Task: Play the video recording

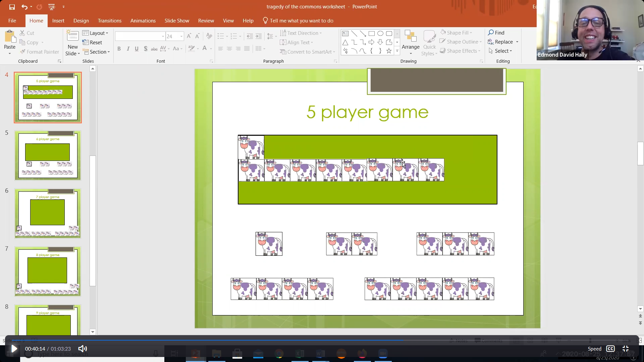Action: coord(14,349)
